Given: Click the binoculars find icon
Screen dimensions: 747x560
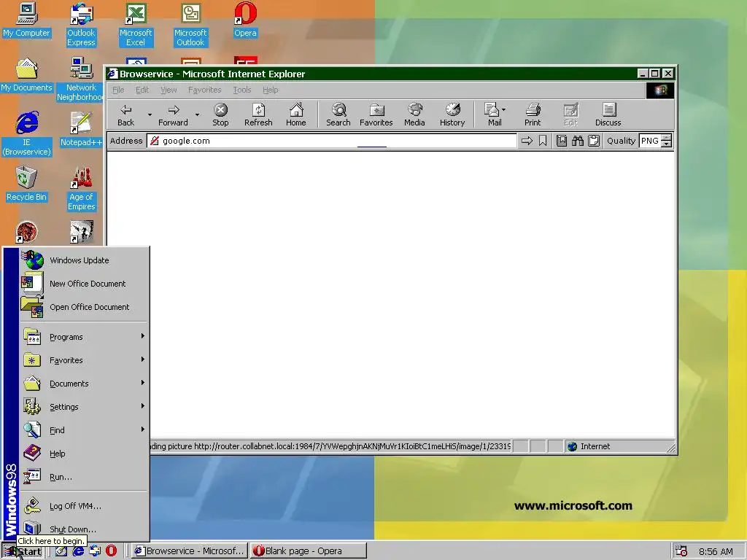Looking at the screenshot, I should coord(578,141).
